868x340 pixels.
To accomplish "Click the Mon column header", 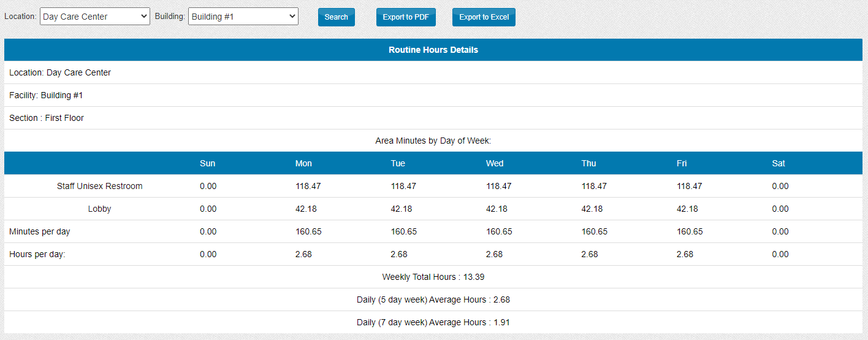I will (303, 163).
